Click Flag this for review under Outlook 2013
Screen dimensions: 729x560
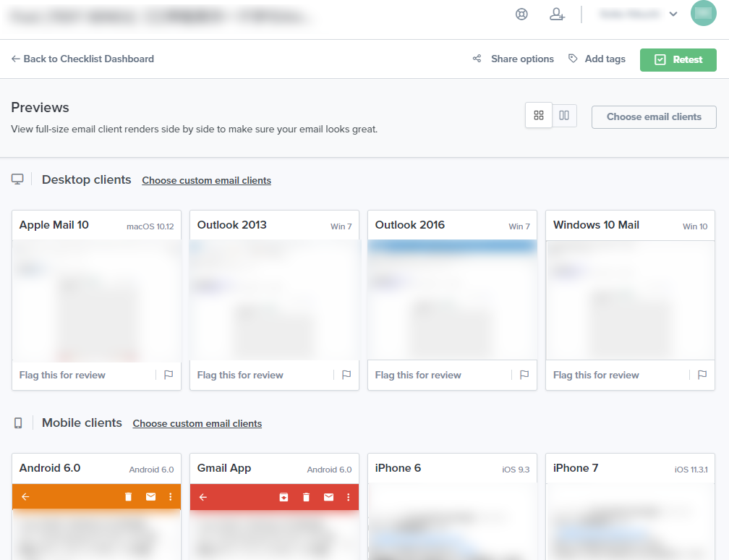240,375
